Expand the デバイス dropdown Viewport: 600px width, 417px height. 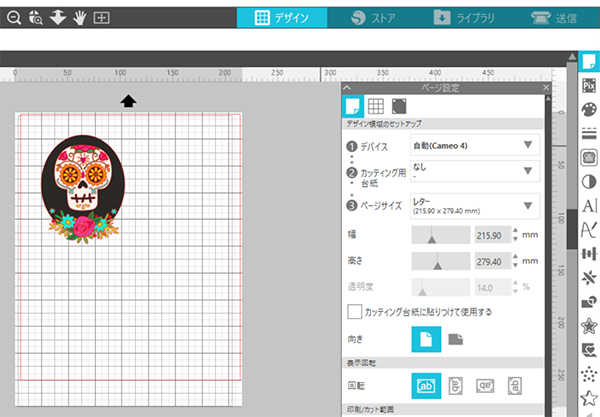475,145
